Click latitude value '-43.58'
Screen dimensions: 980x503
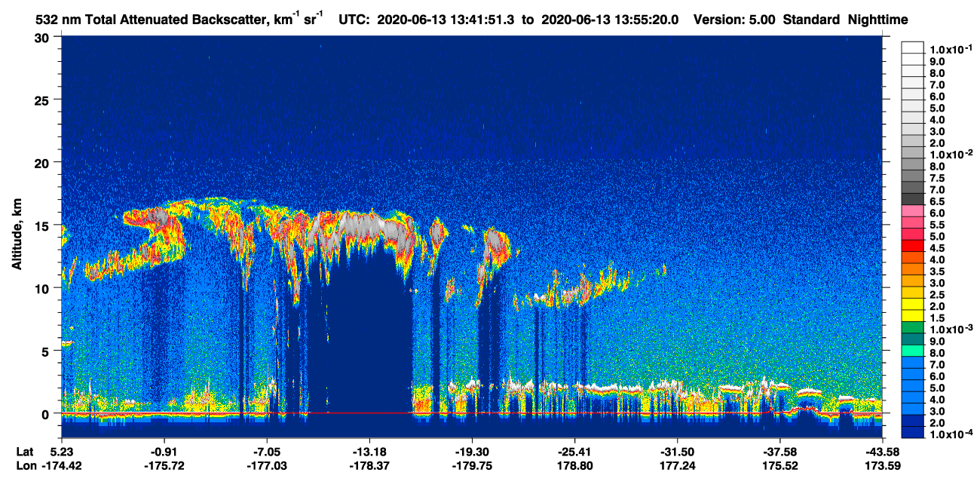click(x=882, y=452)
